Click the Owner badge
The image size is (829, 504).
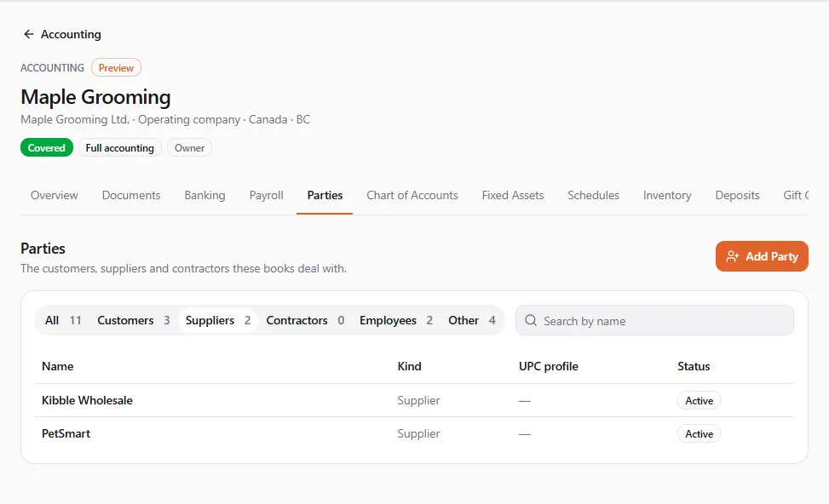[x=189, y=148]
